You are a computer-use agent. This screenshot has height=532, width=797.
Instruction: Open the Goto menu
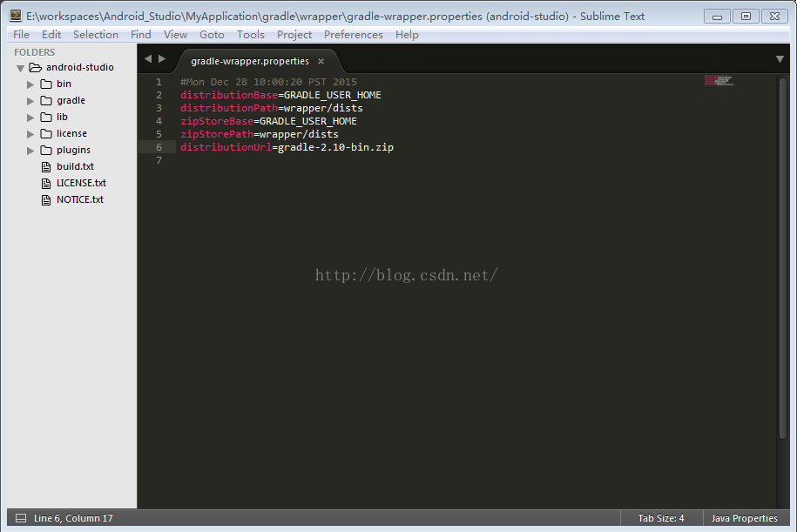coord(212,35)
